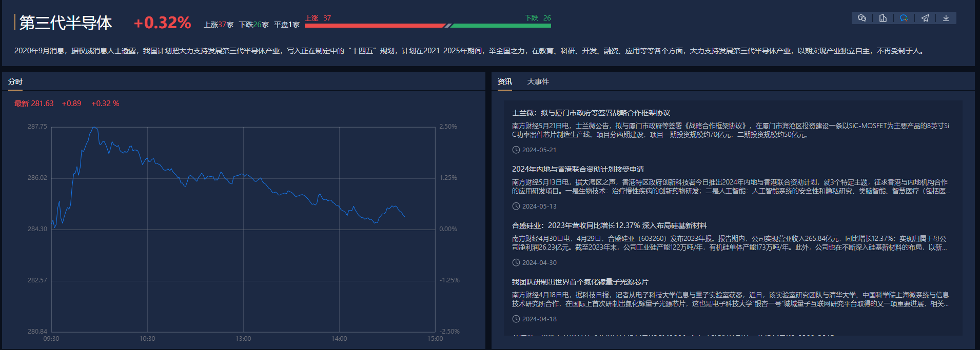The image size is (980, 350).
Task: Click the 上涨37家 count text
Action: pyautogui.click(x=219, y=25)
